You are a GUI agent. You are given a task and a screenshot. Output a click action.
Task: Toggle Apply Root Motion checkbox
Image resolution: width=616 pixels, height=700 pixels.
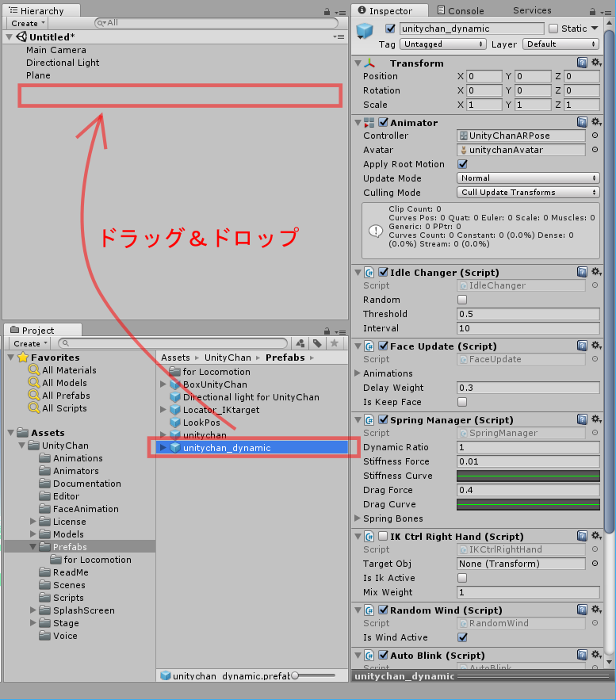click(x=462, y=164)
